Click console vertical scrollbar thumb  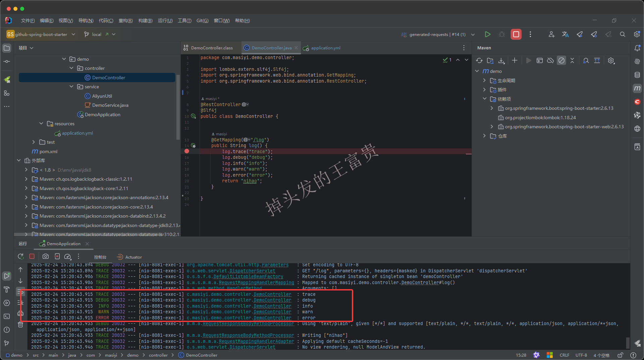pyautogui.click(x=628, y=343)
